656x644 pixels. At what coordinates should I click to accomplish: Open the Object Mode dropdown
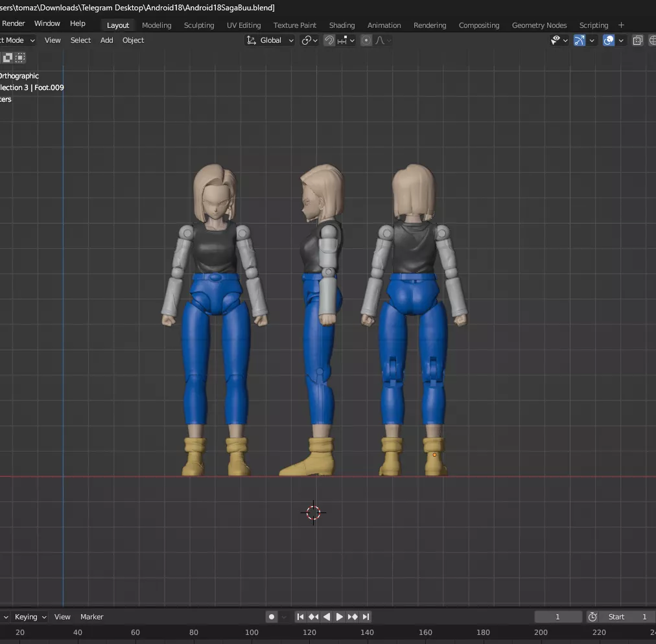pos(17,40)
